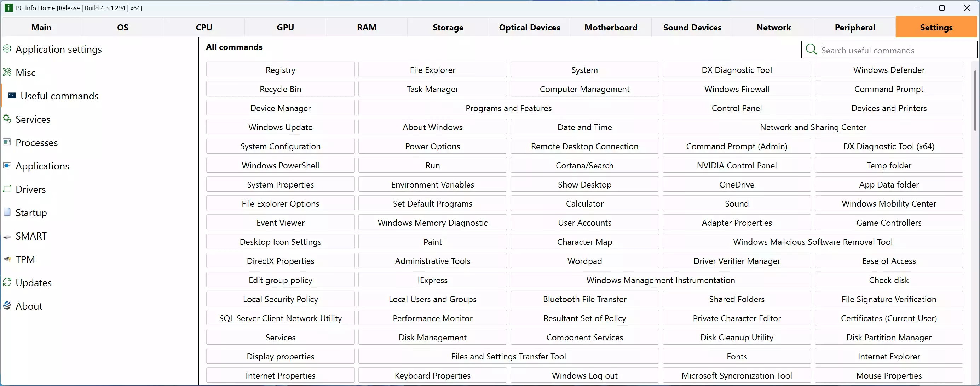This screenshot has width=980, height=386.
Task: Click the PC Info app icon in title bar
Action: point(8,7)
